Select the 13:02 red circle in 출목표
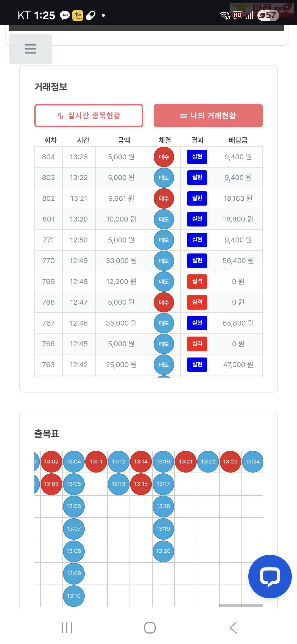This screenshot has height=644, width=297. click(51, 462)
